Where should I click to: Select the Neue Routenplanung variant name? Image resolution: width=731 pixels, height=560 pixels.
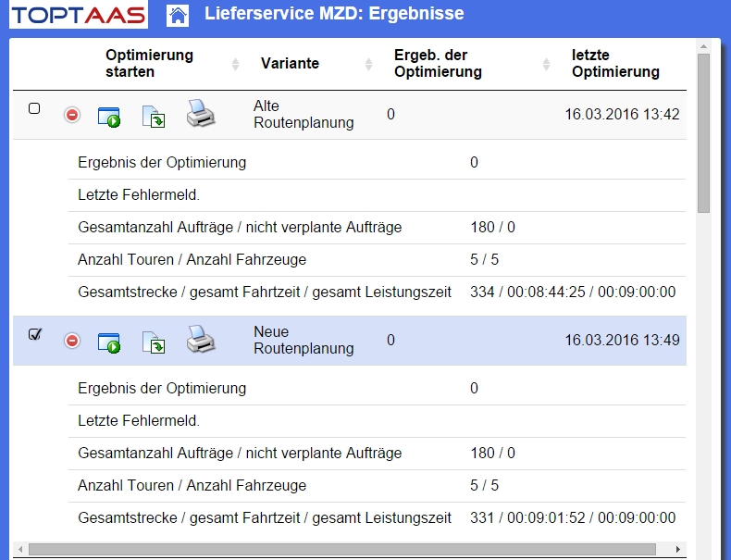click(x=304, y=341)
